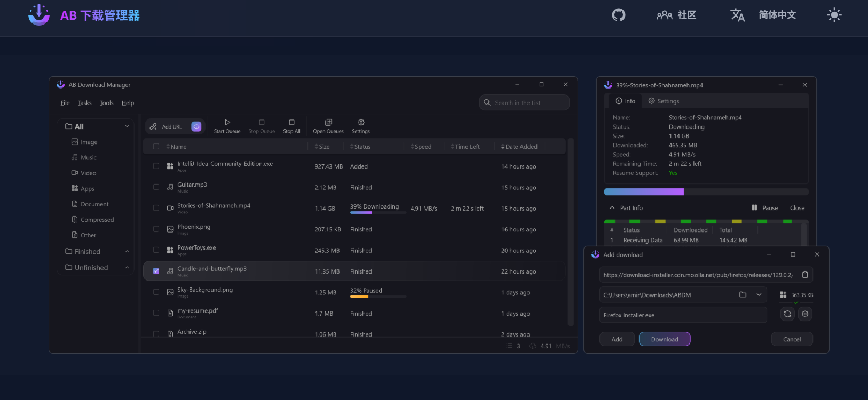Screen dimensions: 868x400
Task: Select Document category in sidebar
Action: tap(90, 204)
